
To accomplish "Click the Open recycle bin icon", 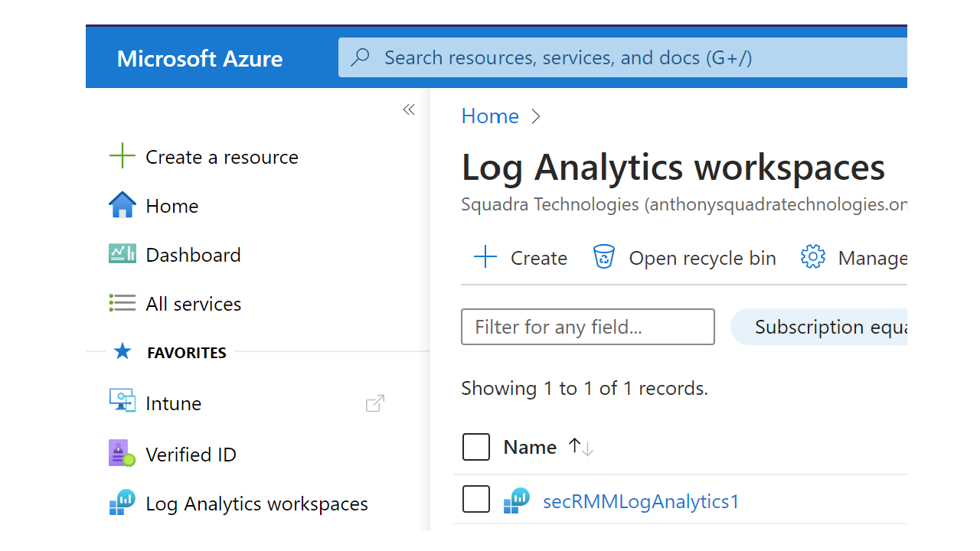I will (x=604, y=257).
